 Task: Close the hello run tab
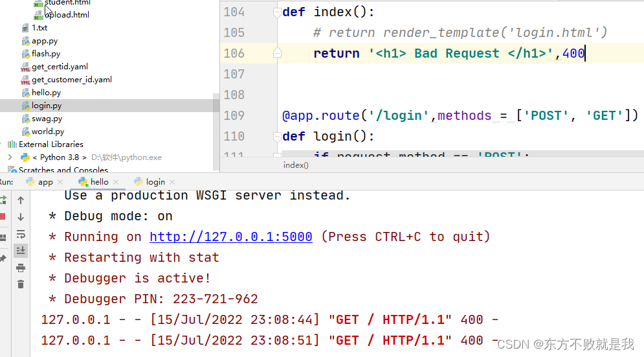(x=116, y=182)
